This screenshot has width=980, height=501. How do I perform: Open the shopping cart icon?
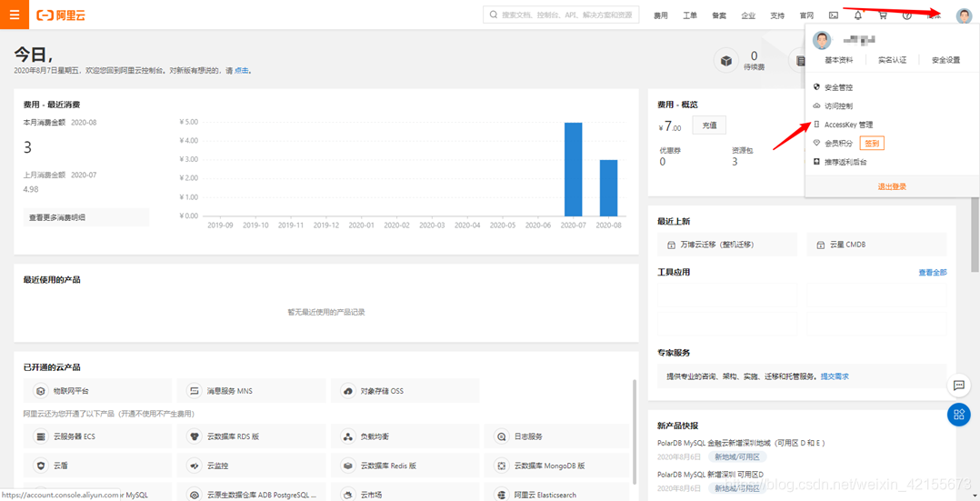pyautogui.click(x=883, y=15)
